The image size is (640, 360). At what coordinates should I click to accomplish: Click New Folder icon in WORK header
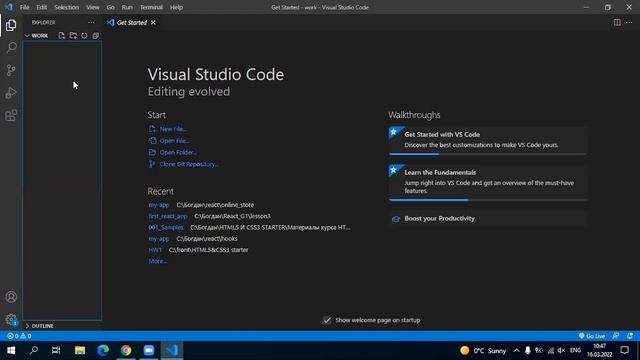click(73, 36)
